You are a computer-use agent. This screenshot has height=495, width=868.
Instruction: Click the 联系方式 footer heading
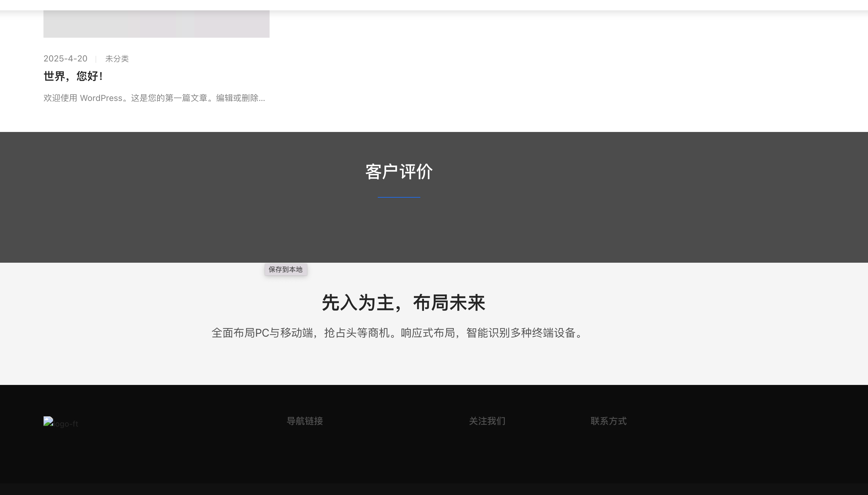click(x=608, y=421)
